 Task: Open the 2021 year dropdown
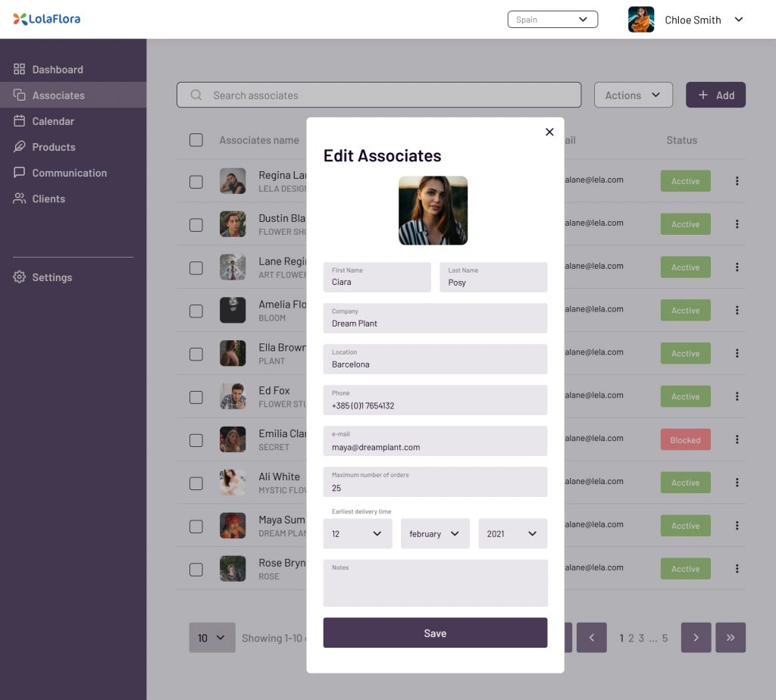tap(512, 534)
